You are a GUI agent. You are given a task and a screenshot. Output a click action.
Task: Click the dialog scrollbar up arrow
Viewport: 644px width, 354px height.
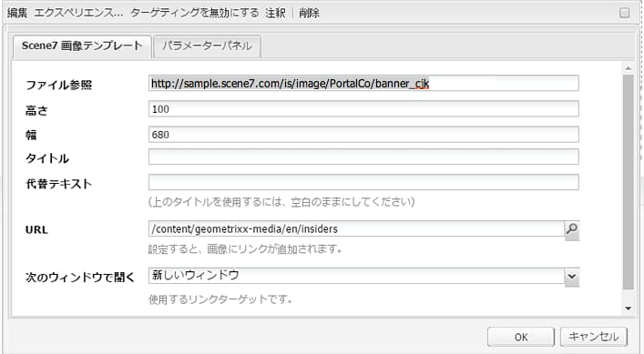pyautogui.click(x=628, y=68)
